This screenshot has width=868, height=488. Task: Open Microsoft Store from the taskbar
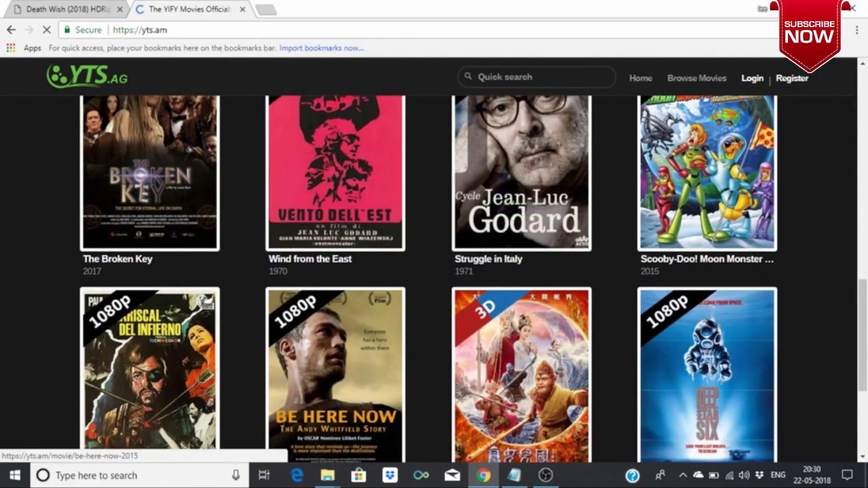[x=359, y=475]
